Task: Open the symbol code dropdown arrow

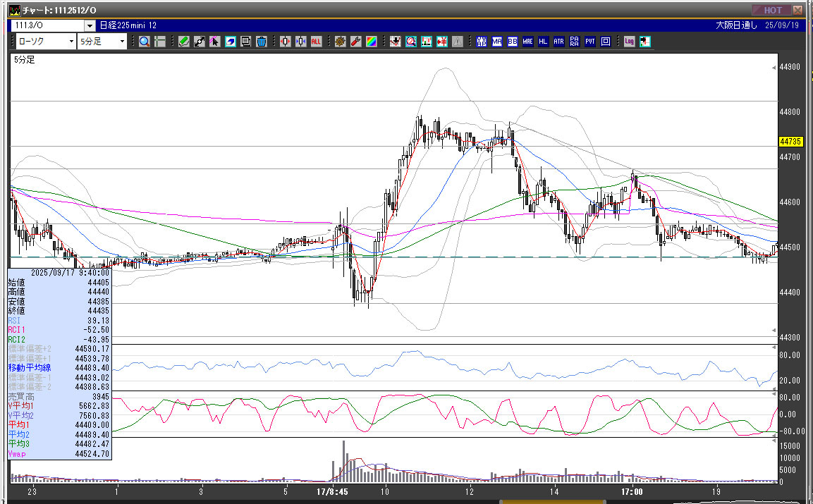Action: [89, 25]
